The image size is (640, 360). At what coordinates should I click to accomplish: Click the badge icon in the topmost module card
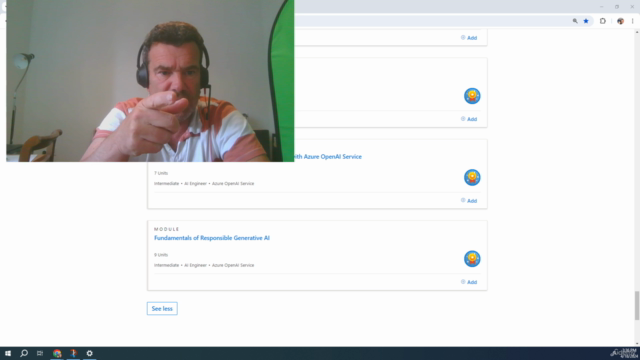click(x=472, y=96)
